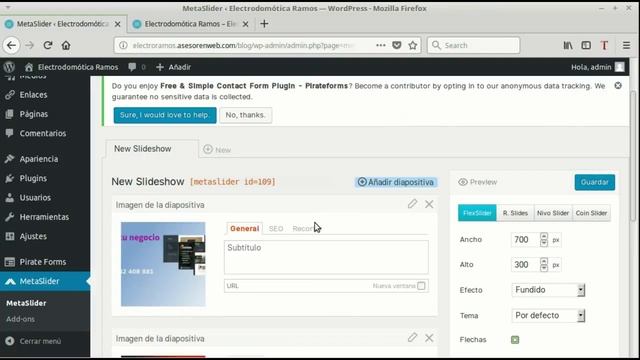Image resolution: width=640 pixels, height=360 pixels.
Task: Open the Tema dropdown
Action: 548,316
